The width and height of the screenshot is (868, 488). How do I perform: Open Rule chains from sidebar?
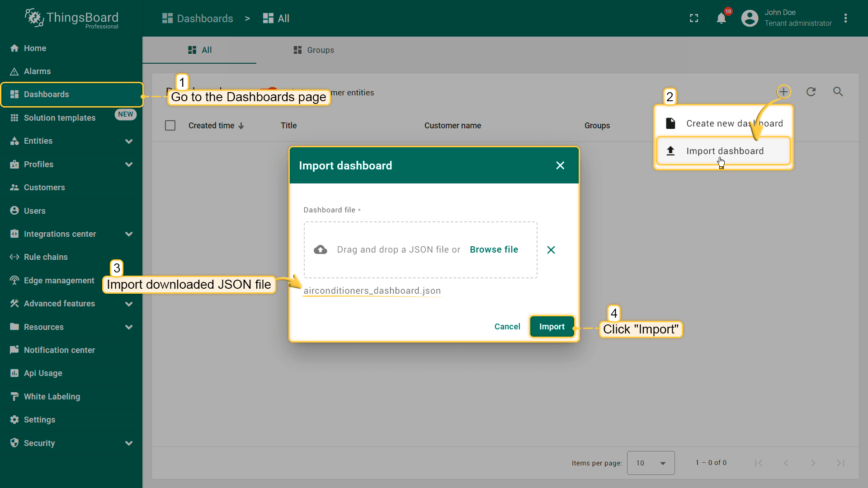[x=46, y=257]
